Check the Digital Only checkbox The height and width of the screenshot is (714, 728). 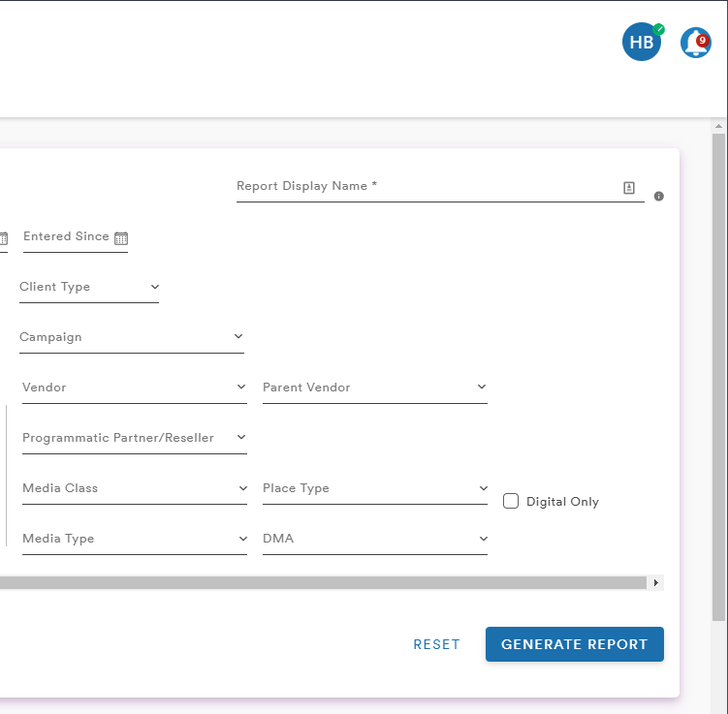pyautogui.click(x=511, y=501)
